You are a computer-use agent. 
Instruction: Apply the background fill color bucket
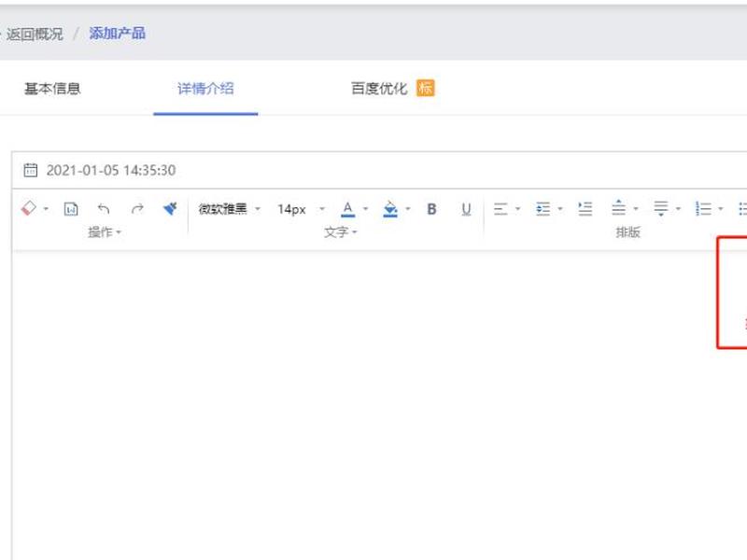pyautogui.click(x=390, y=208)
